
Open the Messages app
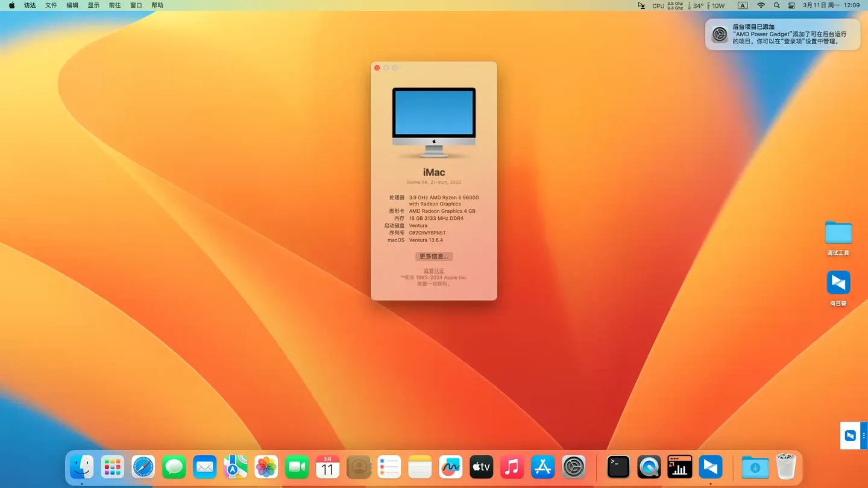click(x=174, y=467)
